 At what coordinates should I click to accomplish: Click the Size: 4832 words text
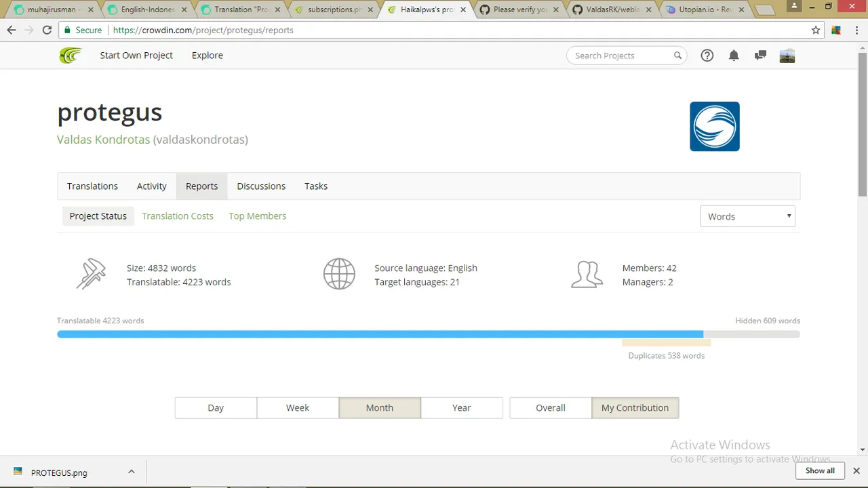pos(161,268)
